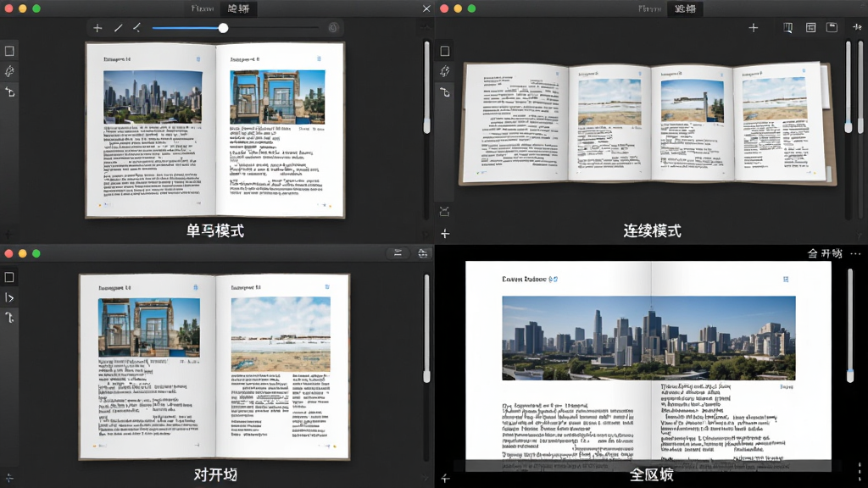Image resolution: width=868 pixels, height=488 pixels.
Task: Click the lines icon in 对开页 window title bar
Action: pos(398,253)
